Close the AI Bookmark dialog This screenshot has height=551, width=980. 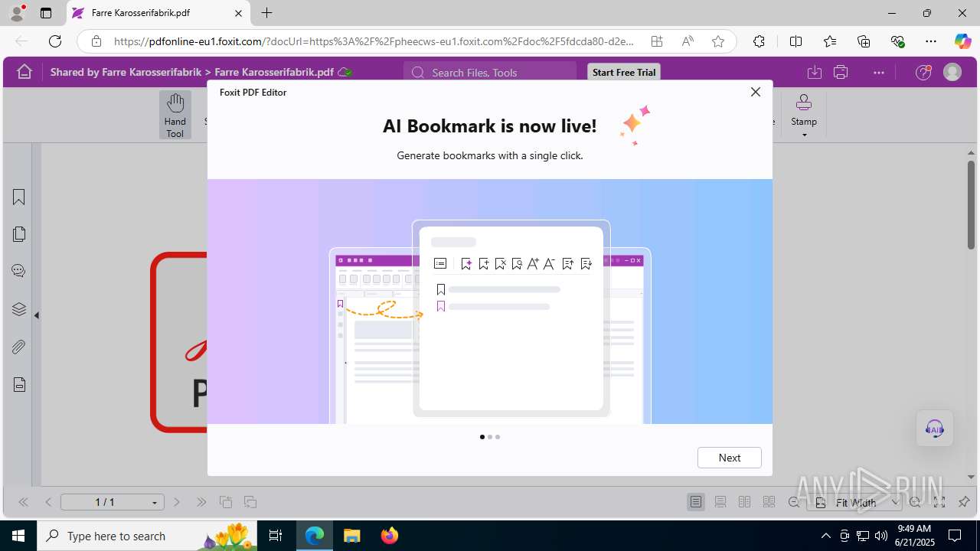point(756,92)
